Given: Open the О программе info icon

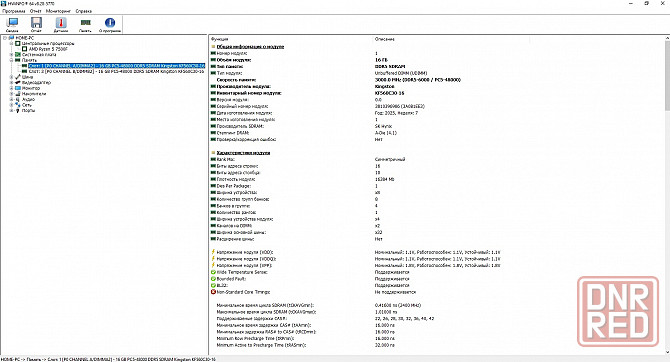Looking at the screenshot, I should [110, 22].
